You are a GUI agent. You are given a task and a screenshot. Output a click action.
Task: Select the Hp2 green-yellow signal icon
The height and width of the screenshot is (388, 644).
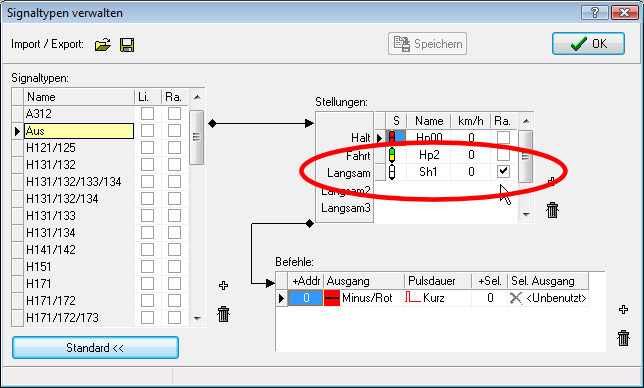coord(392,155)
